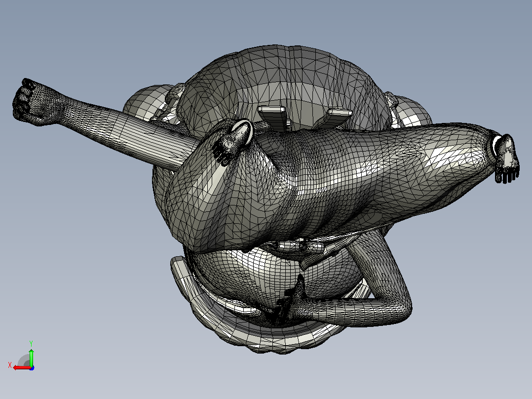The image size is (532, 399).
Task: Click the red X axis arrow
Action: (23, 368)
